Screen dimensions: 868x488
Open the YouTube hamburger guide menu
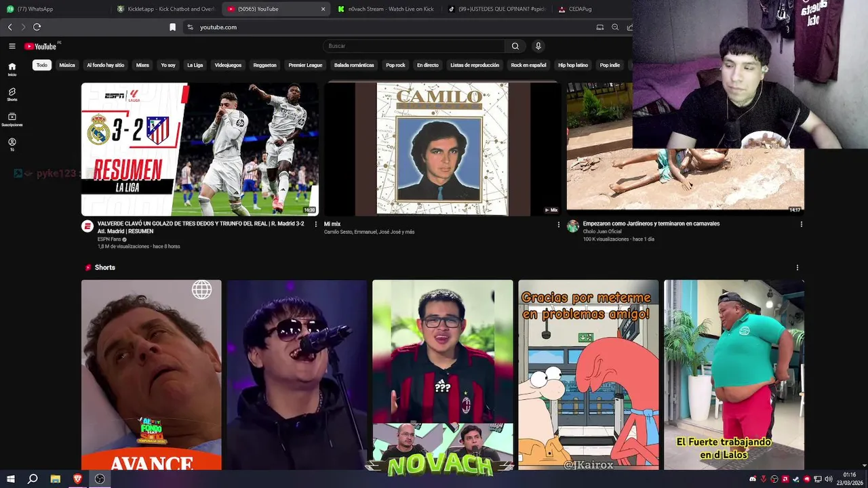[12, 46]
